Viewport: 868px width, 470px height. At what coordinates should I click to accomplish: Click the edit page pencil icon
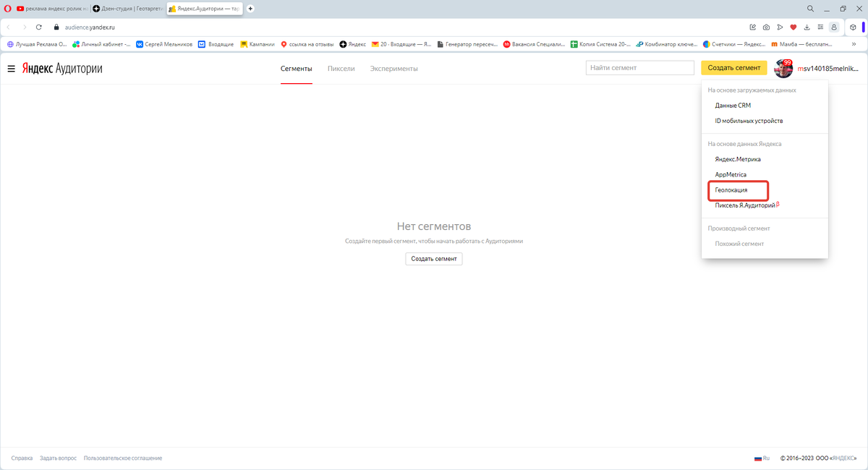[753, 27]
